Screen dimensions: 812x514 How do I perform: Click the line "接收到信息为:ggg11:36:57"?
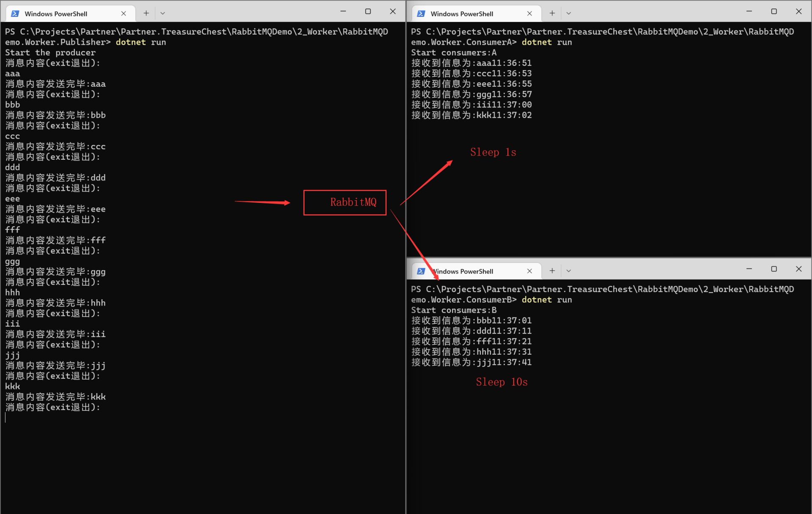(472, 94)
